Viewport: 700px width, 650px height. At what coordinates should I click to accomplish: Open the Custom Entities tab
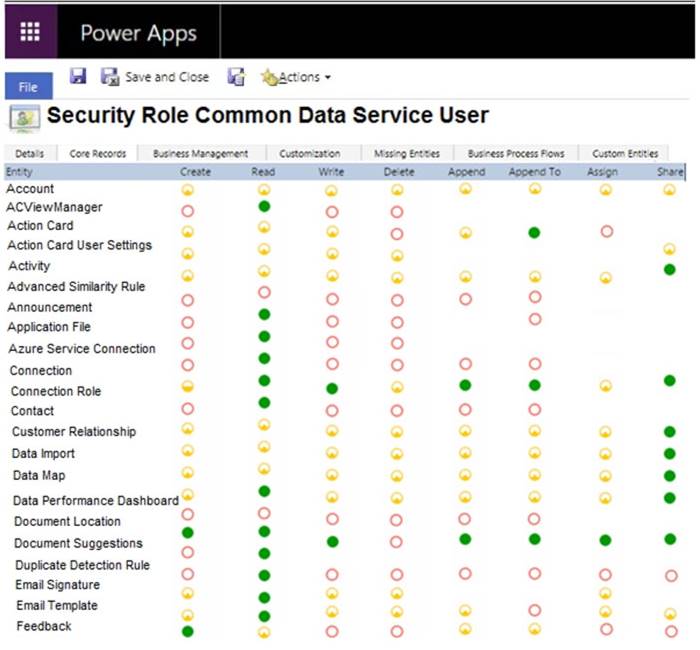click(625, 154)
